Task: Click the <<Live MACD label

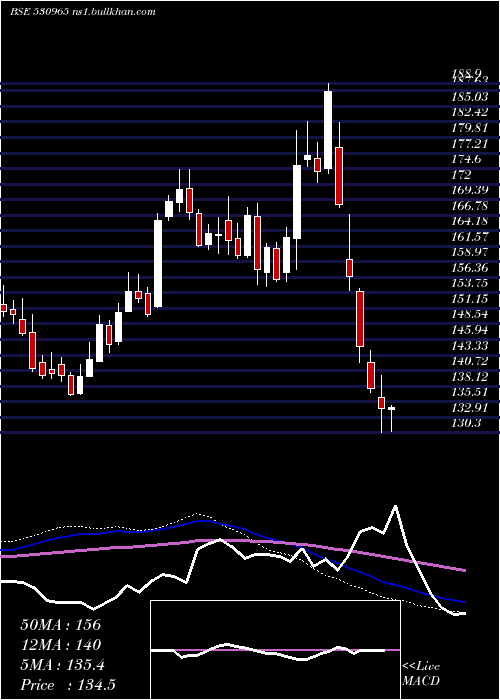Action: point(421,673)
